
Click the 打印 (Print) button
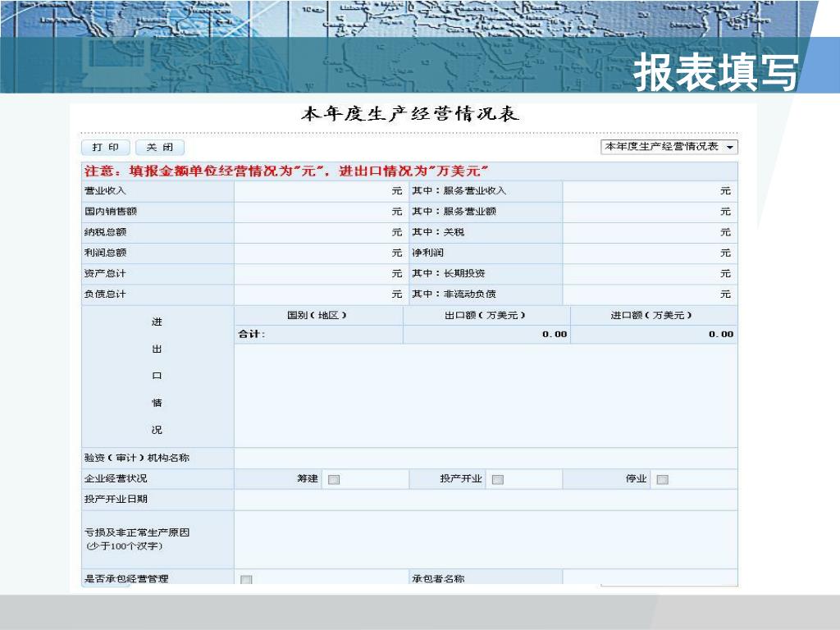[x=106, y=148]
